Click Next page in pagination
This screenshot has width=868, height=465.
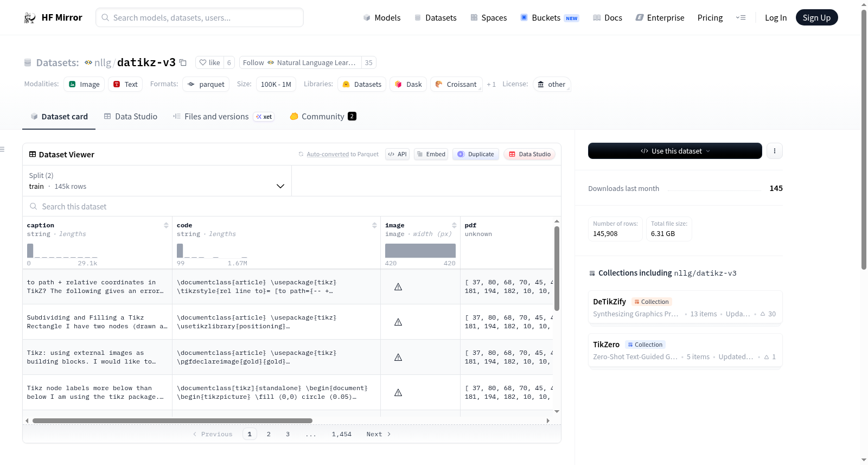[378, 434]
